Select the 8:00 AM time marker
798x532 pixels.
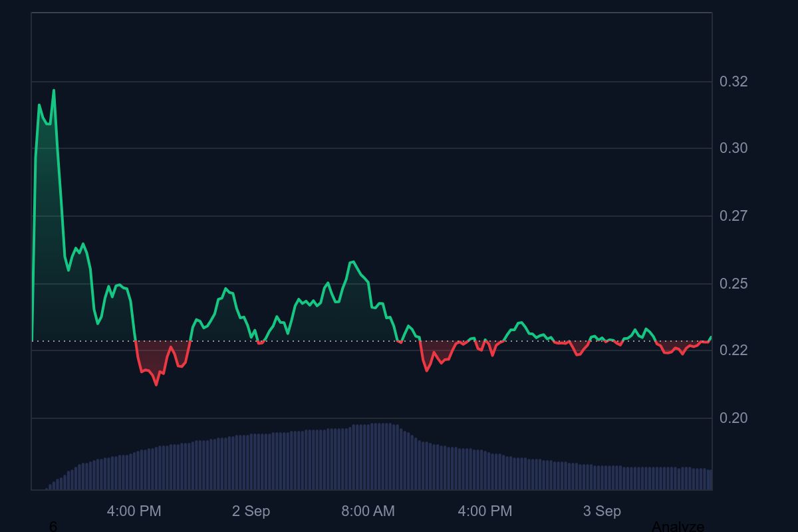click(368, 511)
